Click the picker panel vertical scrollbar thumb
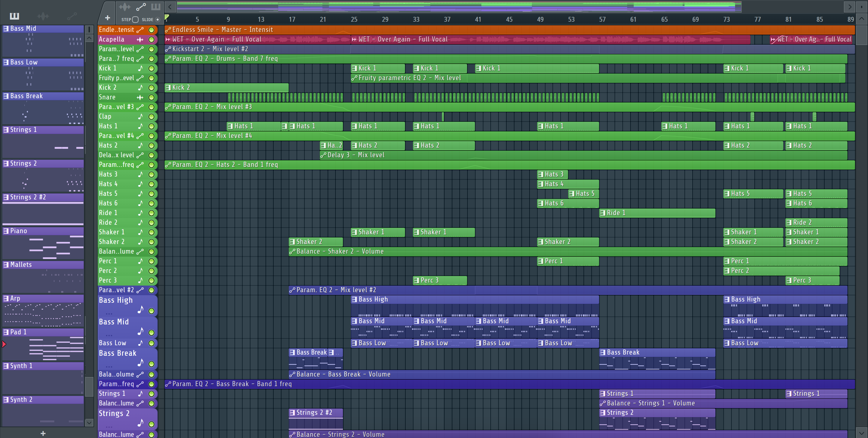Image resolution: width=868 pixels, height=438 pixels. [89, 386]
